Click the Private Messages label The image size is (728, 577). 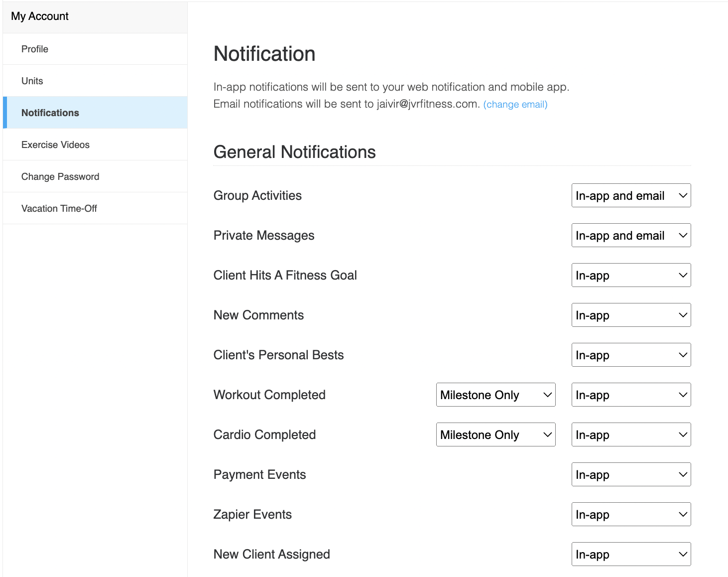click(264, 235)
